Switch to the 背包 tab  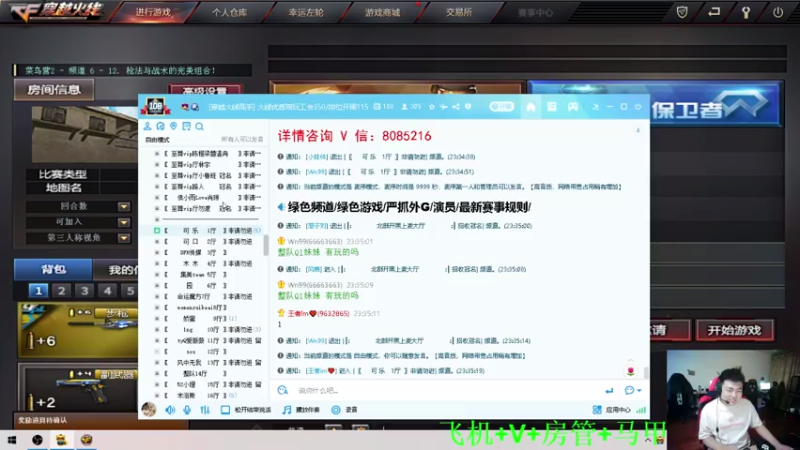[54, 269]
